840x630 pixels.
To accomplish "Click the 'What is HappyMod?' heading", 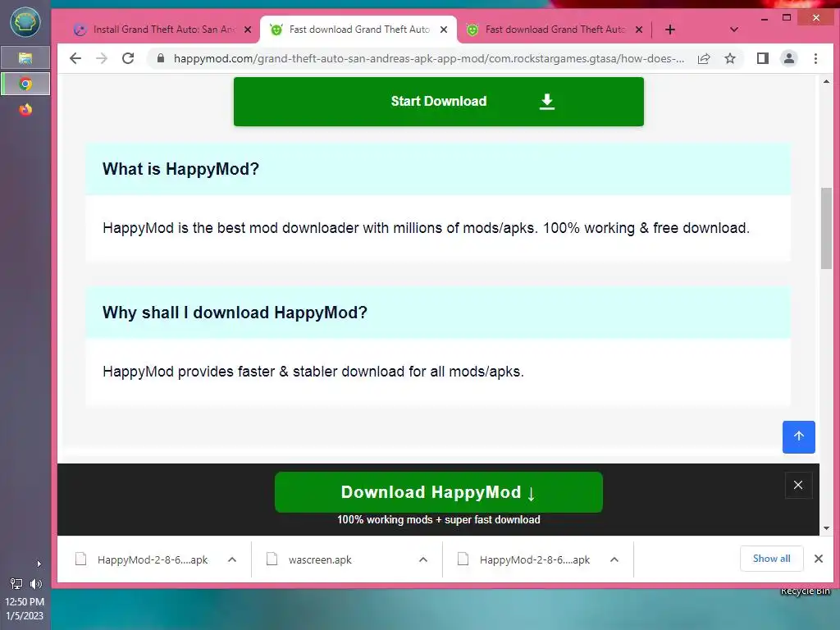I will (x=180, y=169).
